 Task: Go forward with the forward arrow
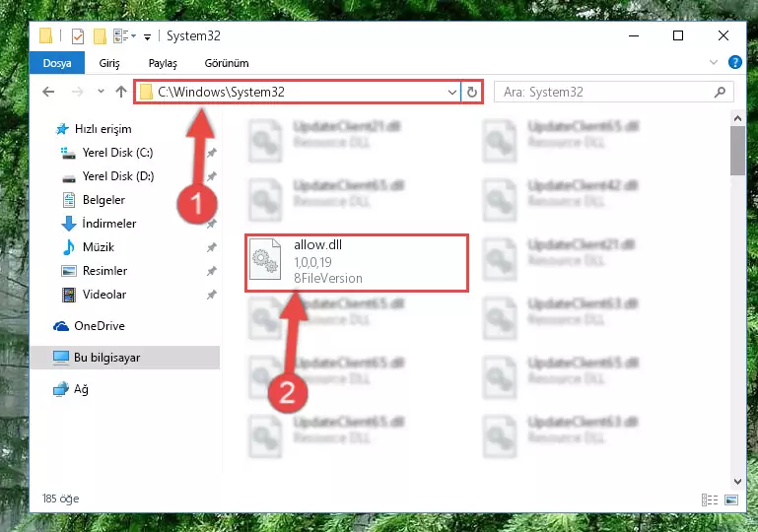point(77,92)
